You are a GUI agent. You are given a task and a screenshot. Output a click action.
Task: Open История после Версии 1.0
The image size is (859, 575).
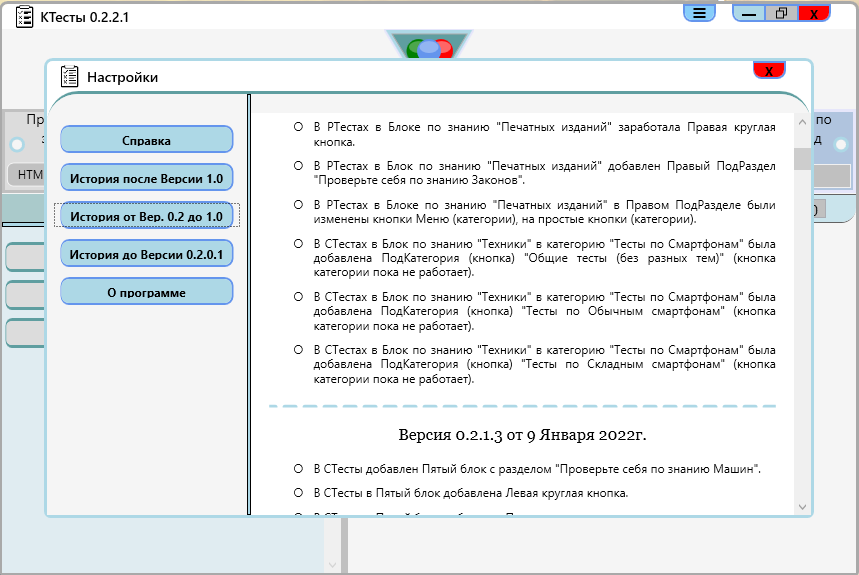coord(146,178)
